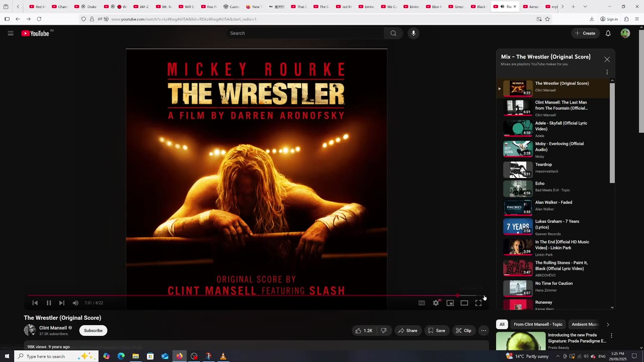Go to the YouTube home logo
The width and height of the screenshot is (644, 362).
(35, 33)
